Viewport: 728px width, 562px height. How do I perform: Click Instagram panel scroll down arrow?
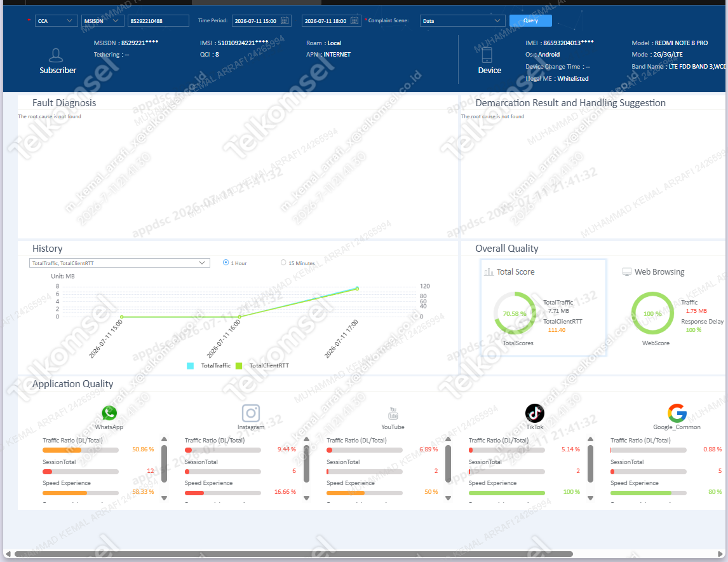click(x=306, y=498)
